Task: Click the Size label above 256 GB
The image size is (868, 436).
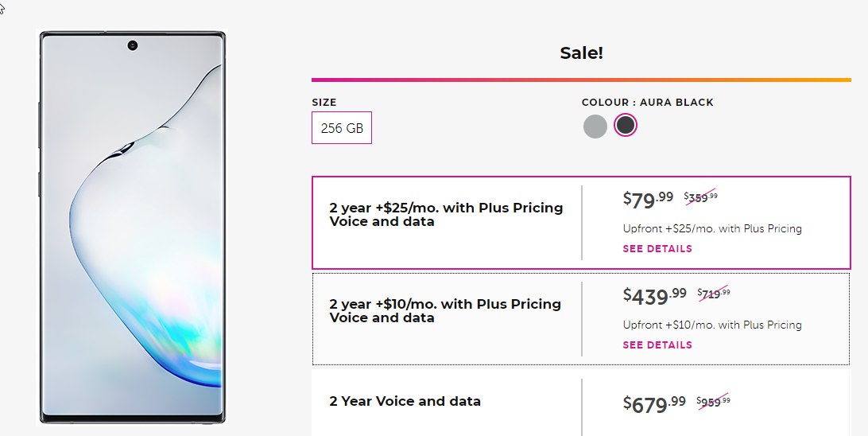Action: [x=324, y=103]
